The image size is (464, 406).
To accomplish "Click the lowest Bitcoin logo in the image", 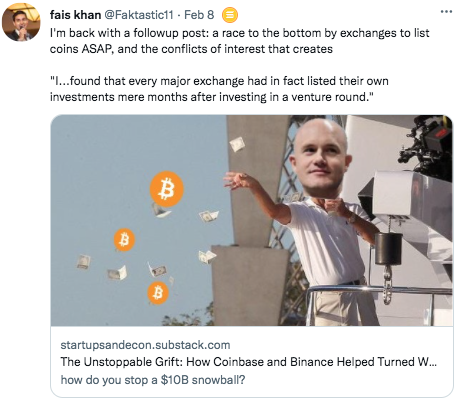I will tap(158, 293).
